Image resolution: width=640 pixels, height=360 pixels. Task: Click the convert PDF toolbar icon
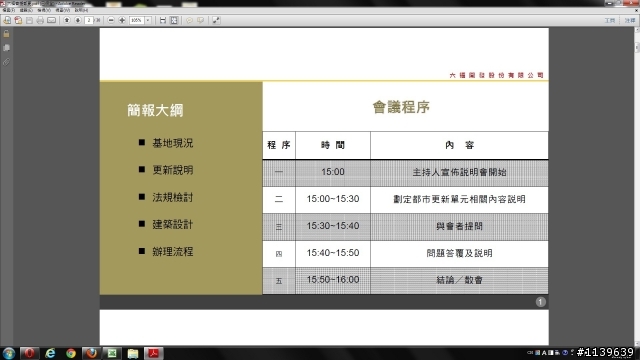coord(18,20)
